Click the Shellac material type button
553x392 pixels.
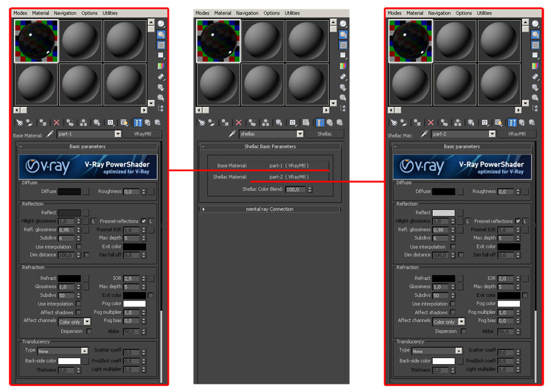pos(324,134)
